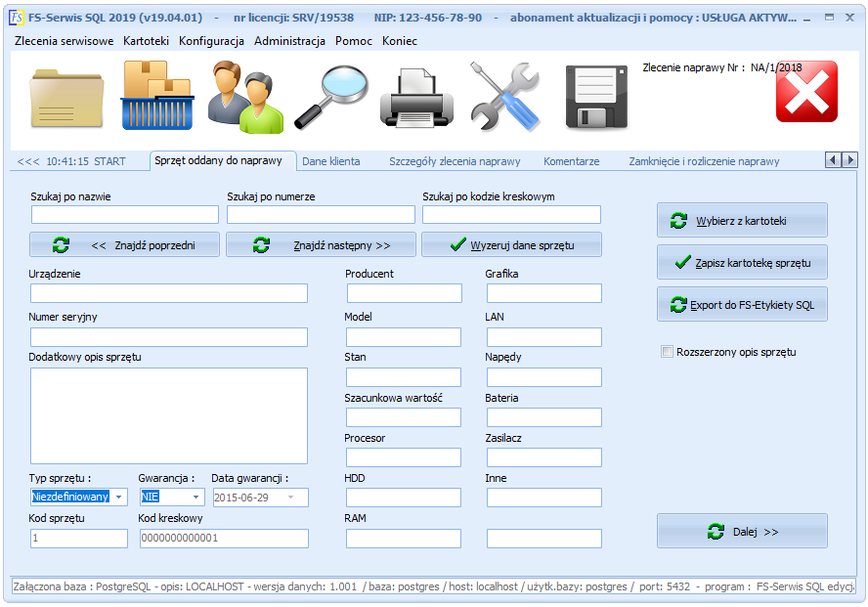Click into the Urządzenie field
This screenshot has height=607, width=868.
(x=169, y=293)
